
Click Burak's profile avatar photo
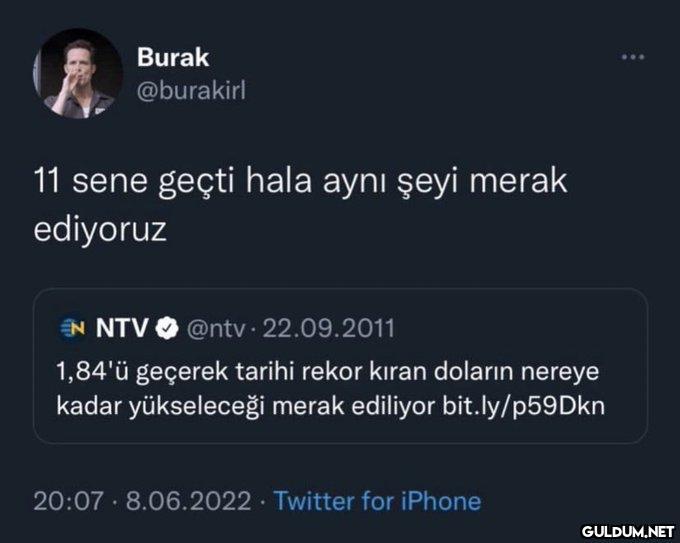78,74
